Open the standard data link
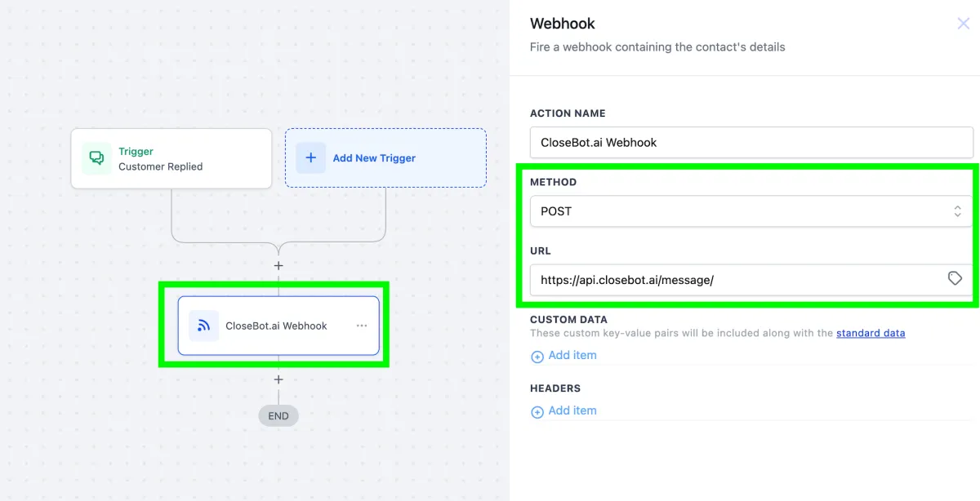 [871, 333]
